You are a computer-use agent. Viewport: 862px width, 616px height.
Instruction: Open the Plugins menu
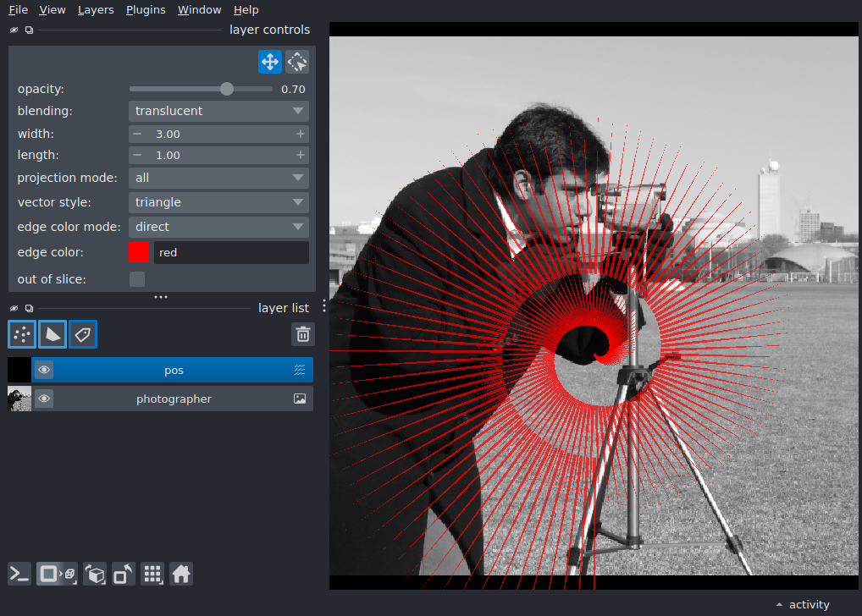pos(146,10)
